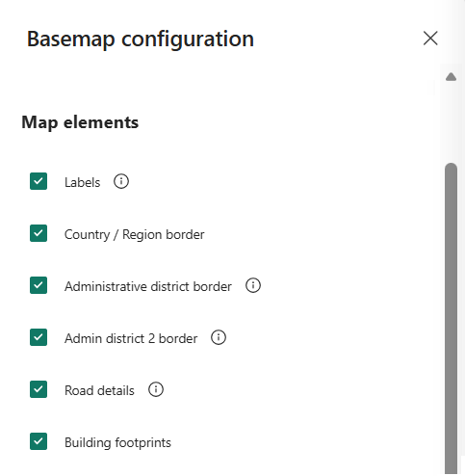Uncheck the Labels checkbox

pos(39,181)
